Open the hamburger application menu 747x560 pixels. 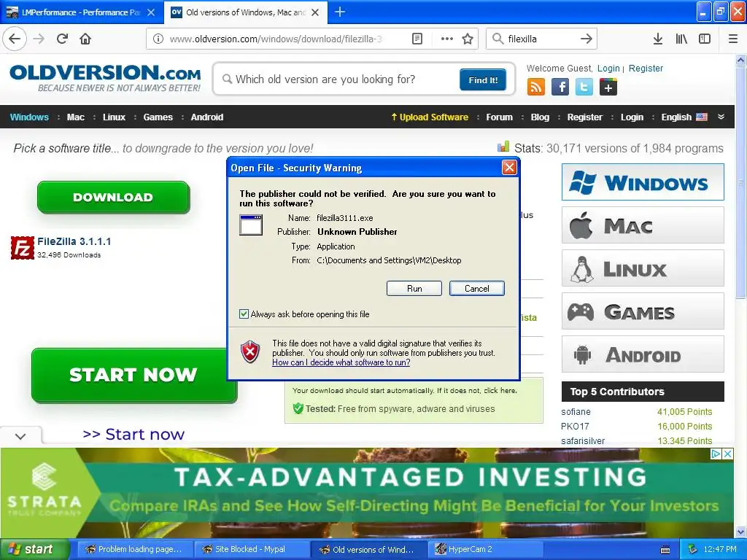[x=732, y=39]
